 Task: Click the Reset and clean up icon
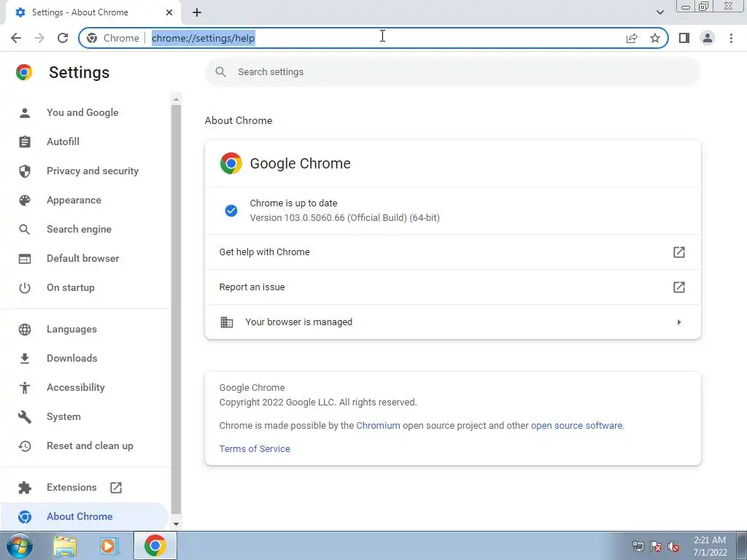coord(24,446)
